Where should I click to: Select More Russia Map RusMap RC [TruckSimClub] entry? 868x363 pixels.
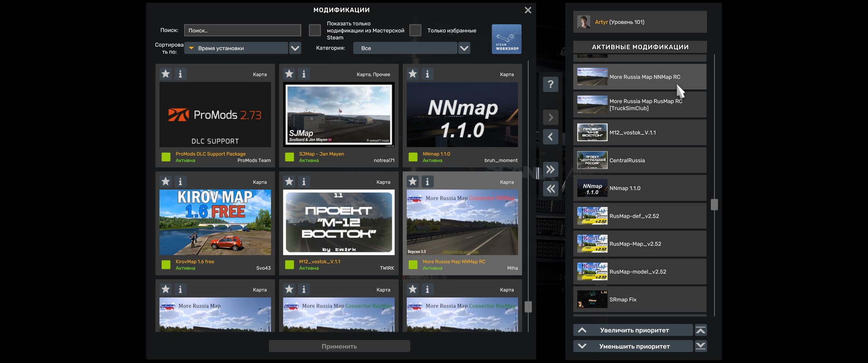[x=640, y=105]
